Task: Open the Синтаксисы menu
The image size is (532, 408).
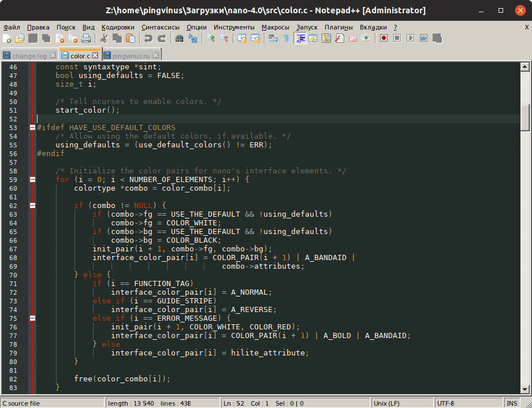Action: coord(160,27)
